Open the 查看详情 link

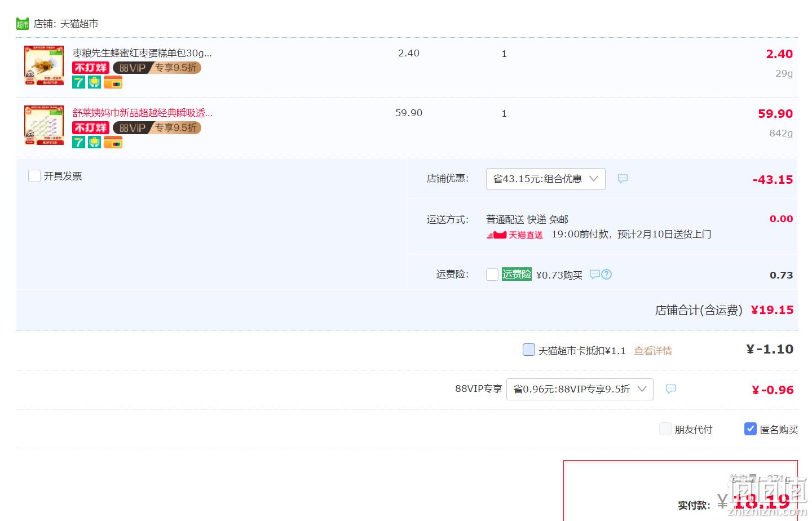click(x=653, y=351)
